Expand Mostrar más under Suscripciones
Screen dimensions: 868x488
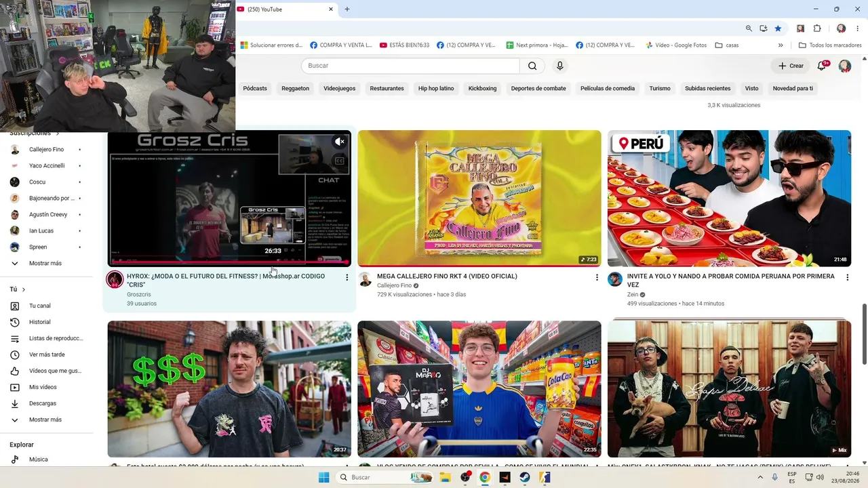pos(45,263)
